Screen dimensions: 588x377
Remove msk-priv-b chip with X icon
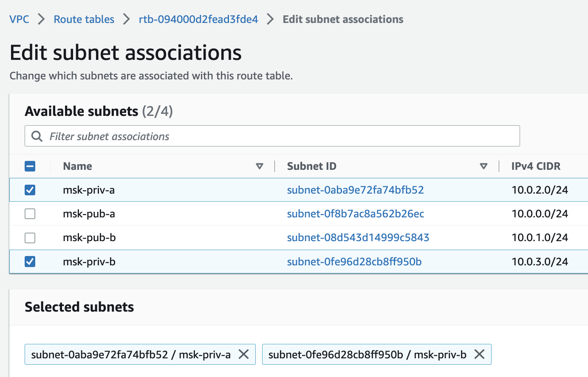coord(479,354)
